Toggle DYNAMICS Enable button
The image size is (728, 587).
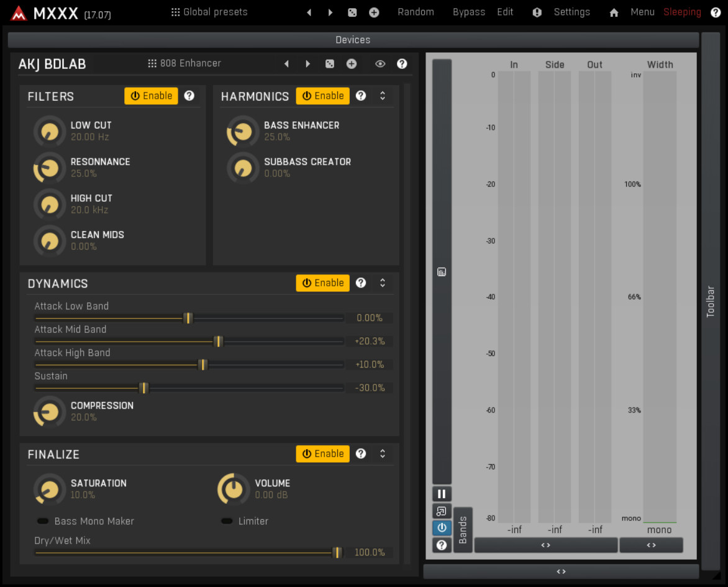(322, 283)
